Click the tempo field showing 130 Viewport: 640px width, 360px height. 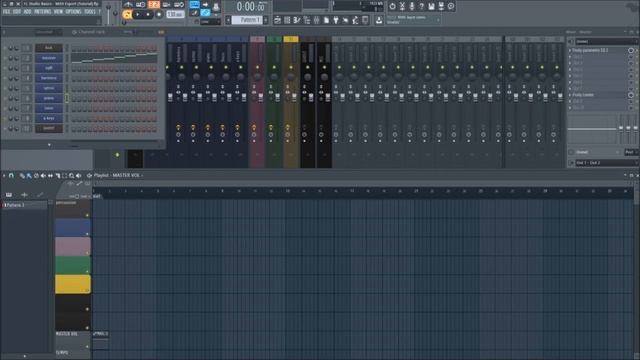coord(175,15)
